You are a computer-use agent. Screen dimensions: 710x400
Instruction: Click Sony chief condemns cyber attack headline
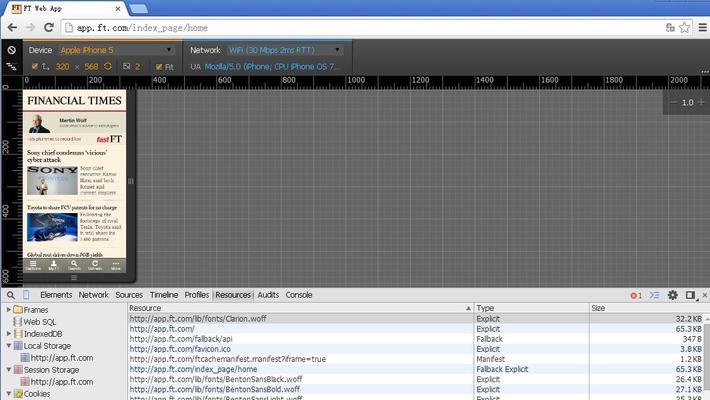click(x=67, y=156)
